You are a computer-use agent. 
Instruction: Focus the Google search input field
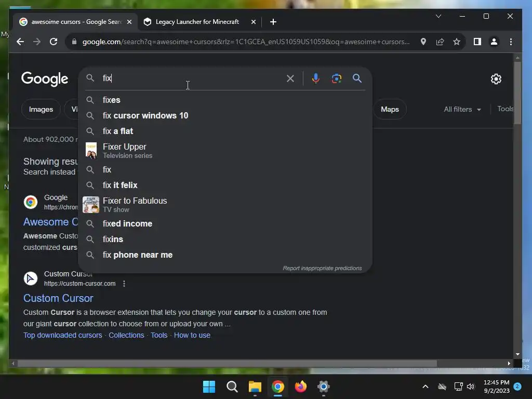(192, 78)
